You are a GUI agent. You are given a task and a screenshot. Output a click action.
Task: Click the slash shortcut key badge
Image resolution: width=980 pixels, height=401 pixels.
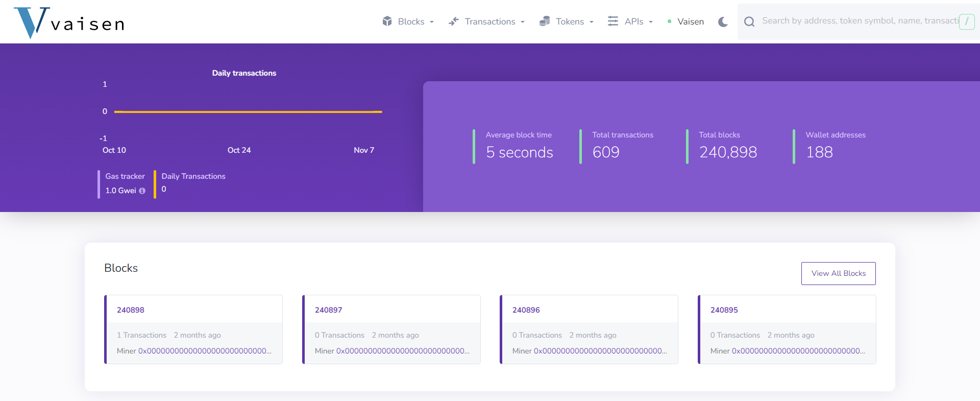pyautogui.click(x=966, y=21)
